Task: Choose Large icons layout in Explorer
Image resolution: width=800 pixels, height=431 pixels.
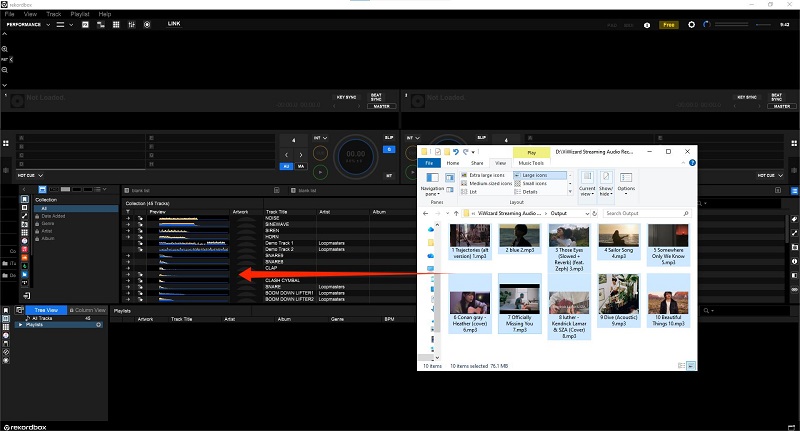Action: click(540, 175)
